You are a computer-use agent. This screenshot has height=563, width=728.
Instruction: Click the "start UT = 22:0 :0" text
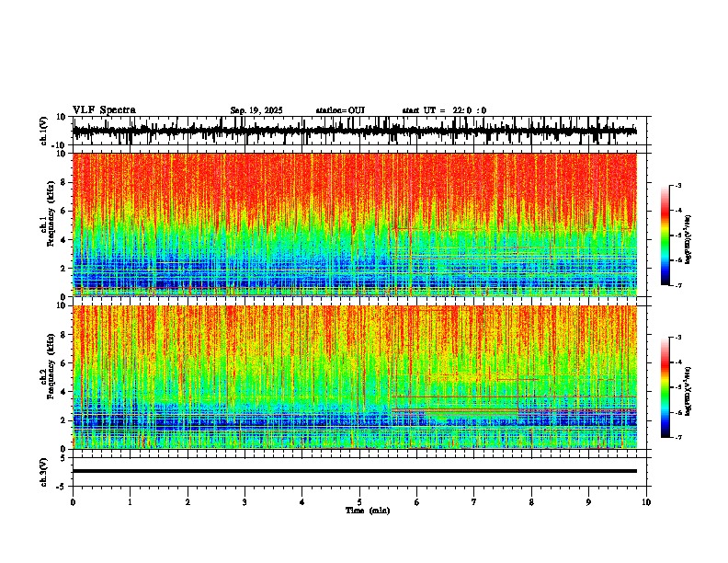444,110
